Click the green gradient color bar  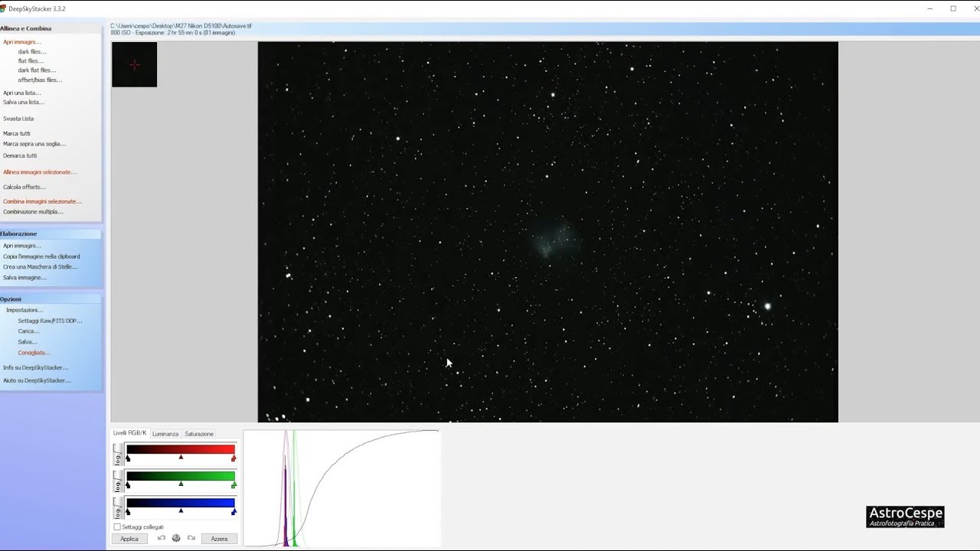(181, 476)
